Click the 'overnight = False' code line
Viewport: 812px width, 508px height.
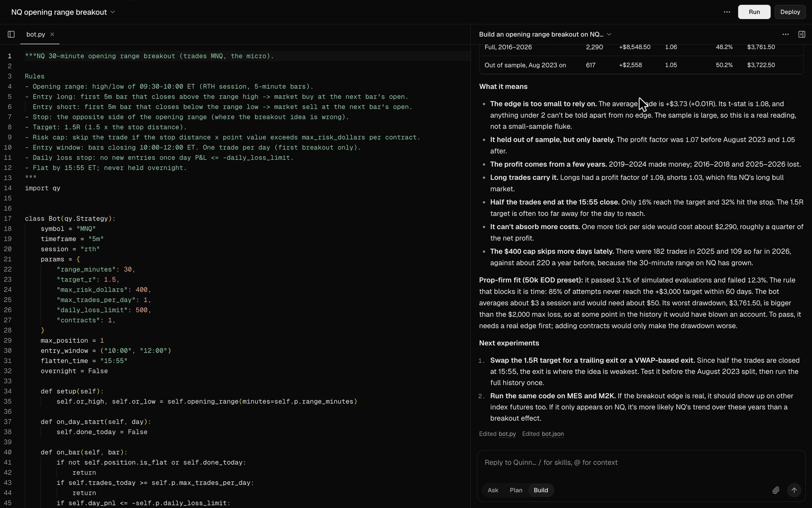point(74,371)
